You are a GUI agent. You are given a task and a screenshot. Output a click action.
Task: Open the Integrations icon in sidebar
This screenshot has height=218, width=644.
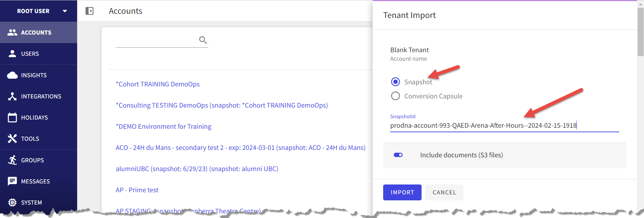point(12,96)
